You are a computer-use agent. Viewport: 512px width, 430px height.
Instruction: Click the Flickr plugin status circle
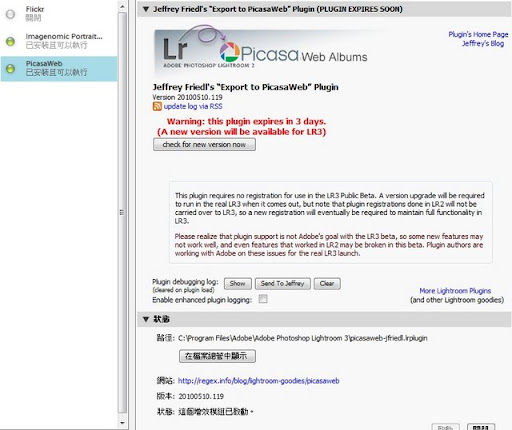[10, 14]
